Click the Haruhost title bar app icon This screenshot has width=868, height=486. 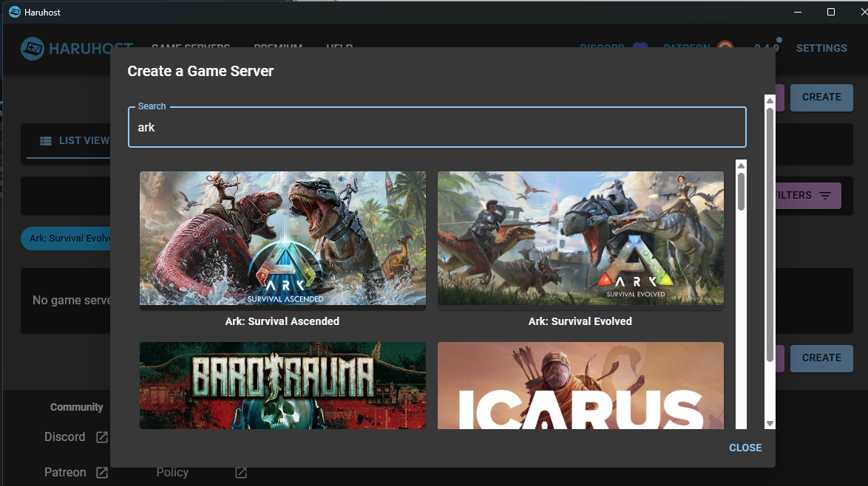pos(15,12)
